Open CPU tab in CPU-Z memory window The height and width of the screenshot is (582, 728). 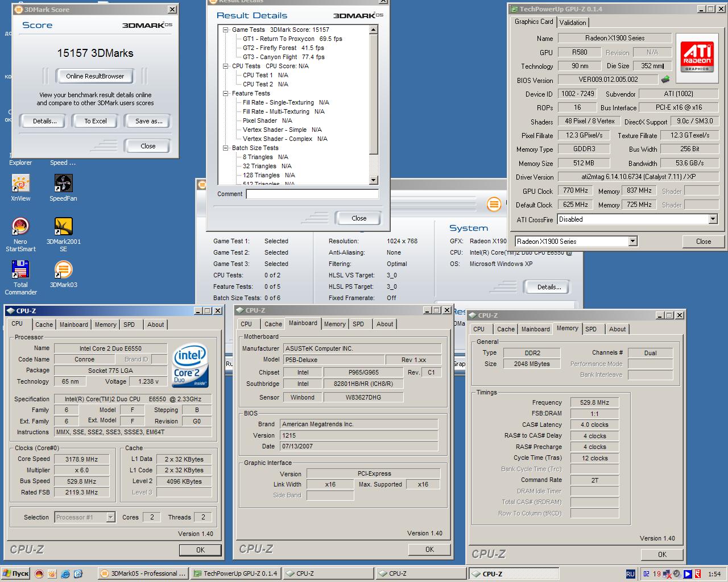479,329
